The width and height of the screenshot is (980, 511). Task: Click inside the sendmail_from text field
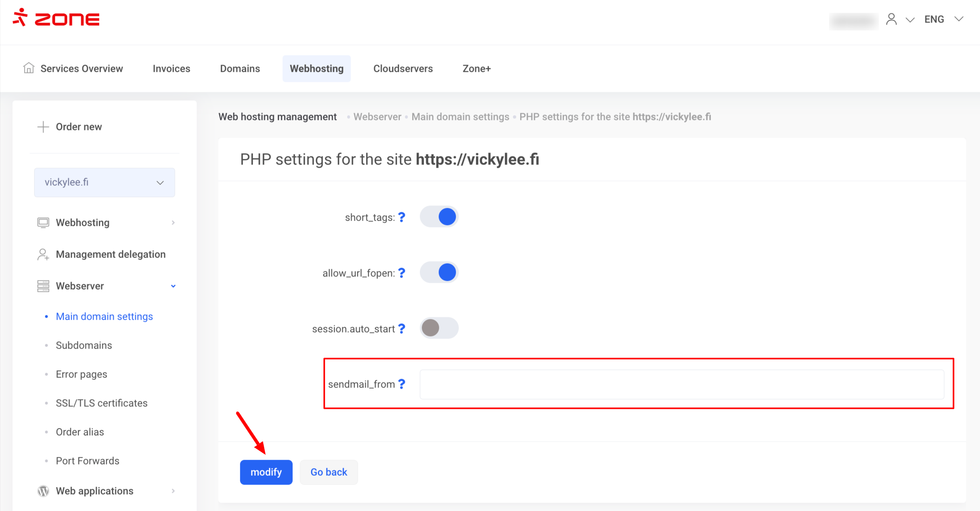pyautogui.click(x=681, y=384)
